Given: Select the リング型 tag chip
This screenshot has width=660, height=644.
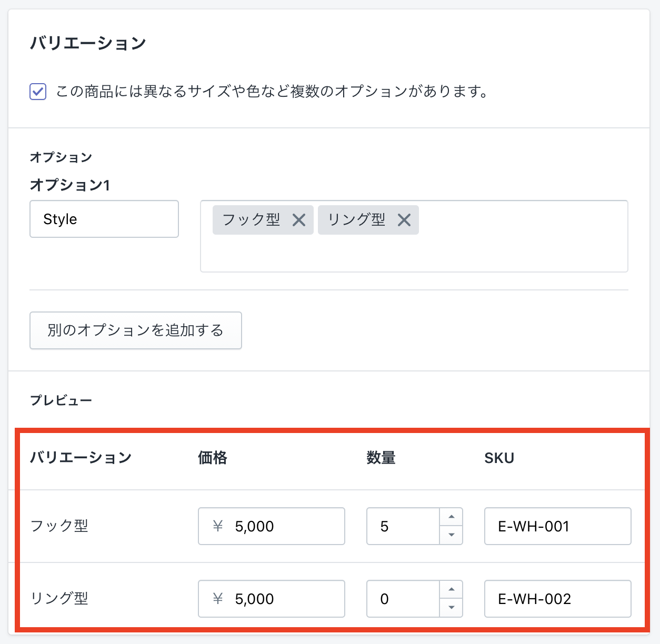Looking at the screenshot, I should (356, 220).
